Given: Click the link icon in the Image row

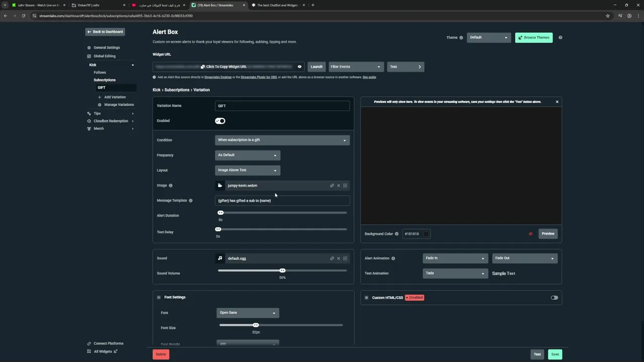Looking at the screenshot, I should coord(332,186).
